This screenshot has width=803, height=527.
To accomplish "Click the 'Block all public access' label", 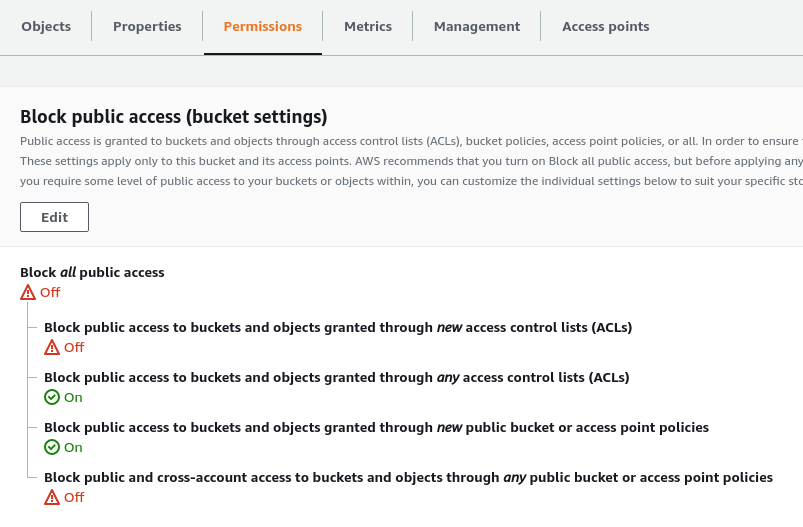I will pyautogui.click(x=92, y=272).
